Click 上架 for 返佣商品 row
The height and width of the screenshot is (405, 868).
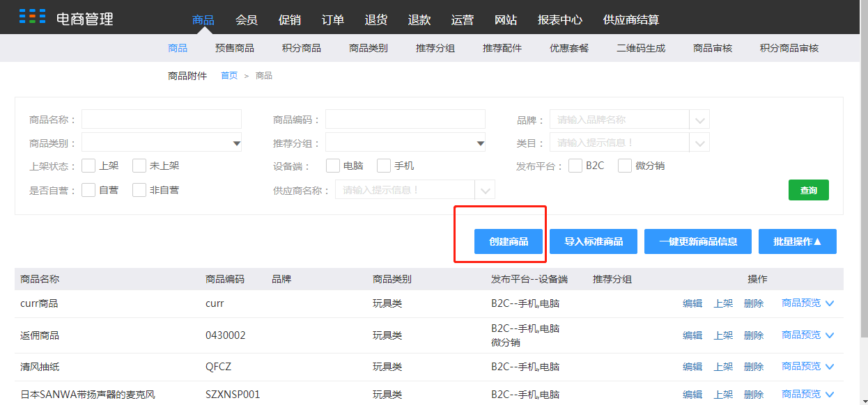[723, 335]
